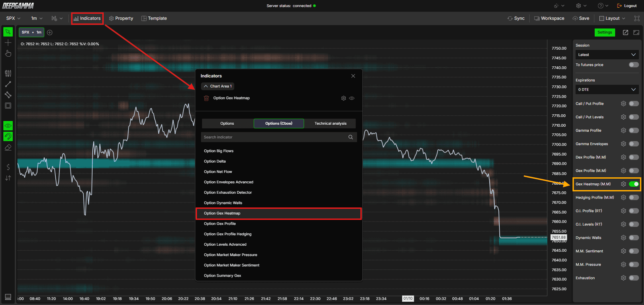Open the top bar gear settings dropdown

click(x=581, y=6)
